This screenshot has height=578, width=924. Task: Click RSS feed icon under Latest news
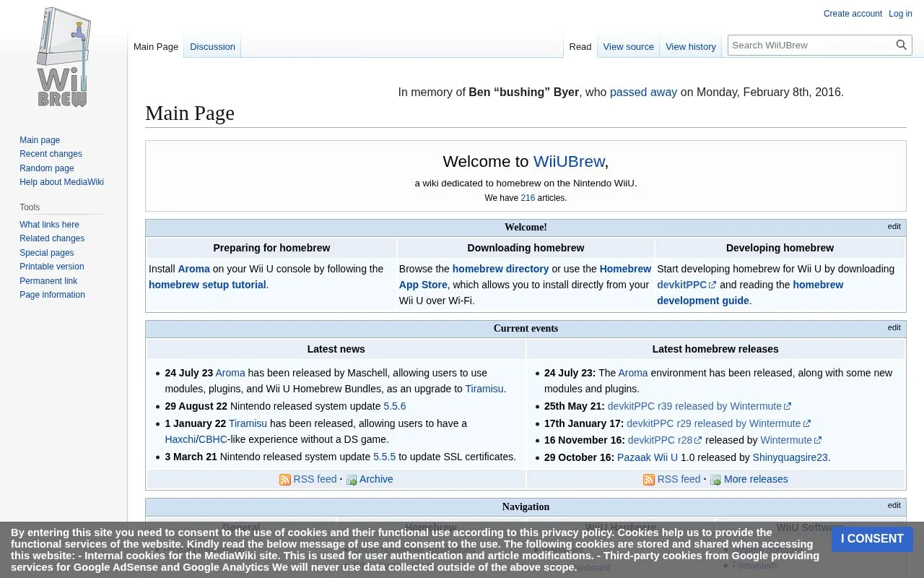tap(285, 480)
